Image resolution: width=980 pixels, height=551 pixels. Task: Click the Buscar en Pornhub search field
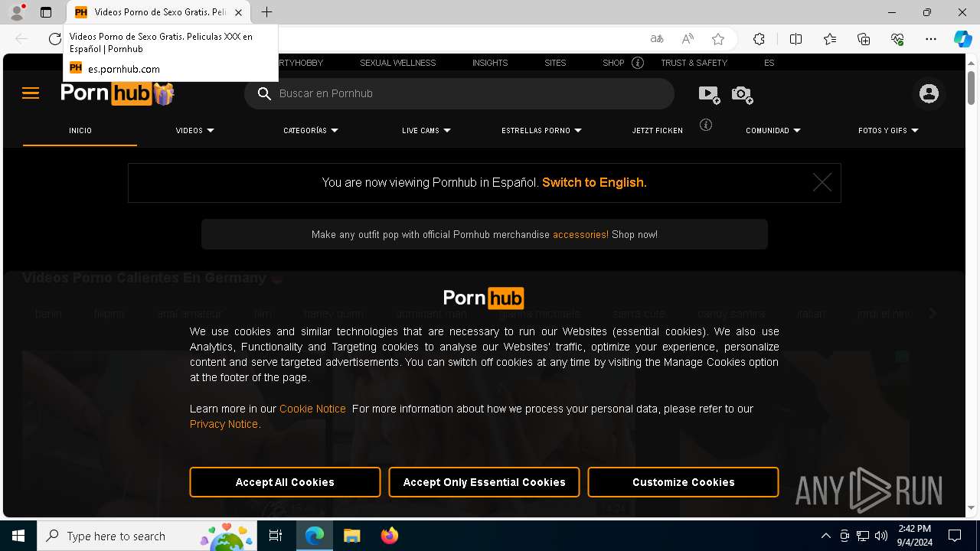[x=459, y=93]
